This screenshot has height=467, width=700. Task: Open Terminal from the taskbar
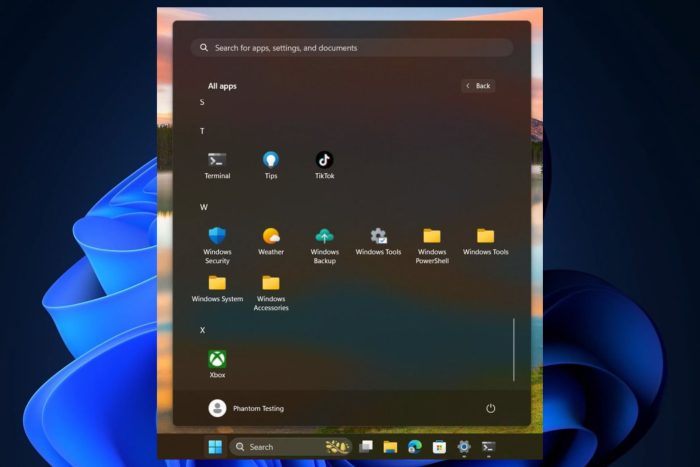[488, 446]
